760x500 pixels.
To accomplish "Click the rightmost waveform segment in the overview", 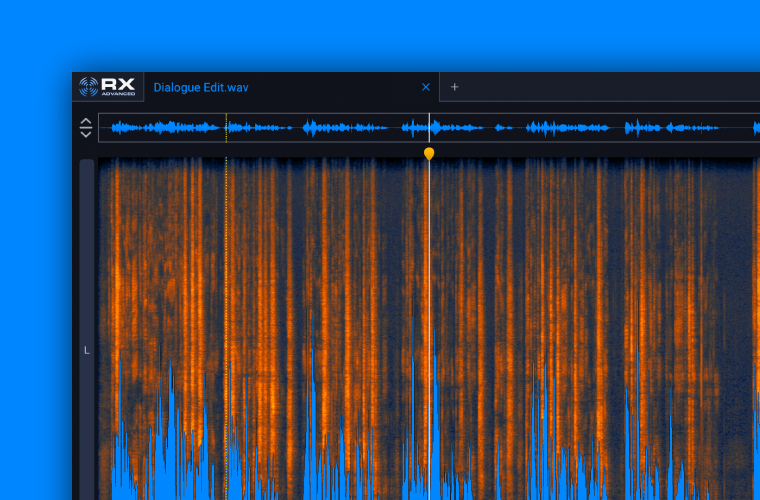I will click(690, 128).
